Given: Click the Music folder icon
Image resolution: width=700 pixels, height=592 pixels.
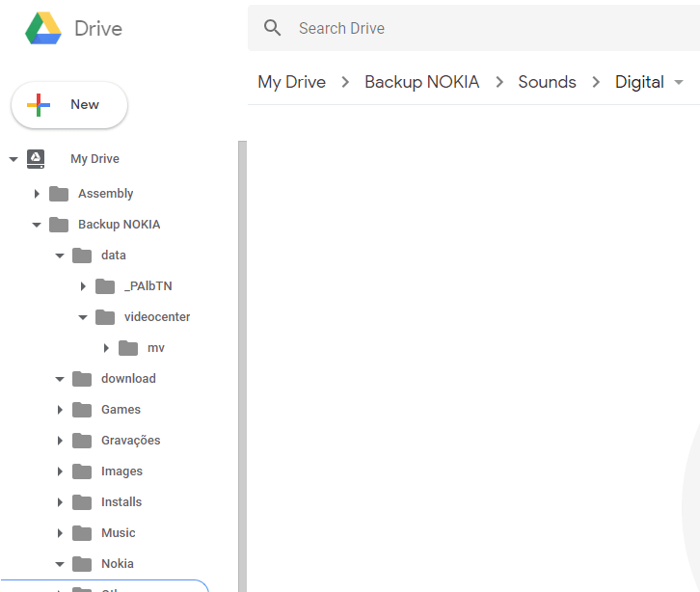Looking at the screenshot, I should click(x=82, y=532).
